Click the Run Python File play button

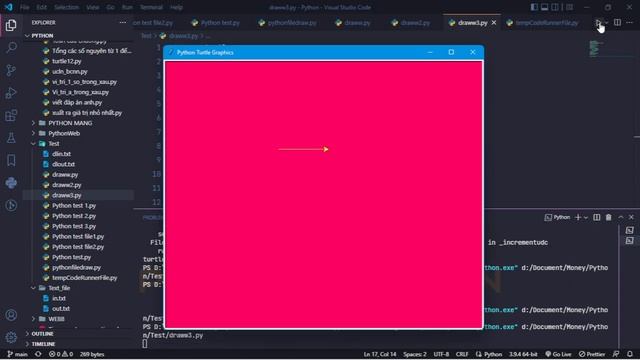[598, 23]
